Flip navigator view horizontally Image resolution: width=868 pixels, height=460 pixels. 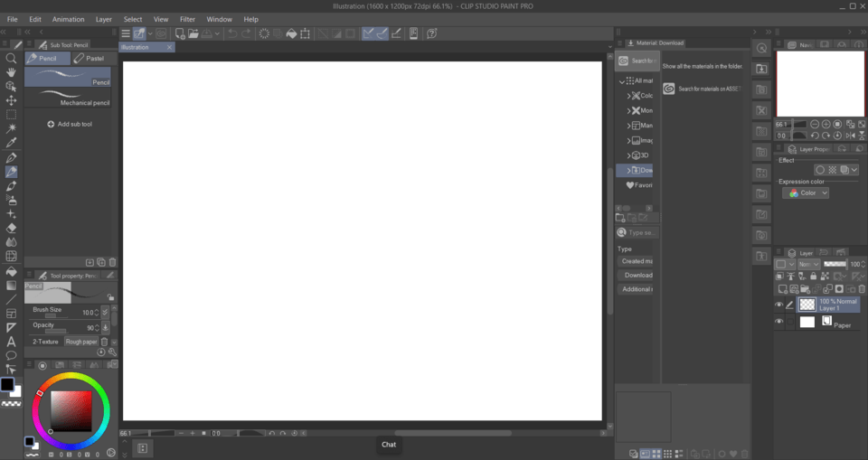coord(851,135)
